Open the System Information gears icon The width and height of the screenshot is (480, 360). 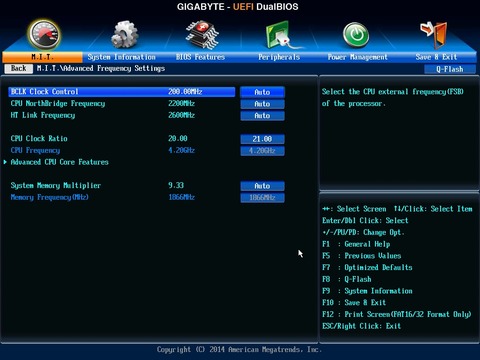[124, 35]
